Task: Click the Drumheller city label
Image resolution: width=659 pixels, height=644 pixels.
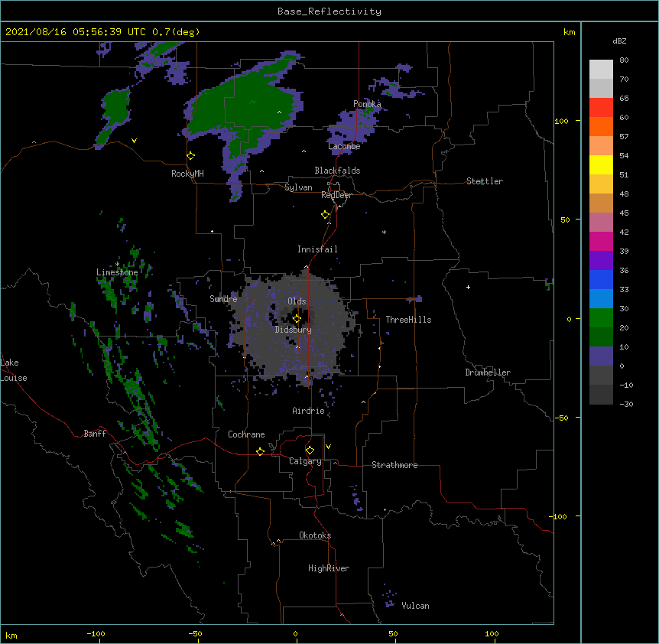Action: [488, 372]
